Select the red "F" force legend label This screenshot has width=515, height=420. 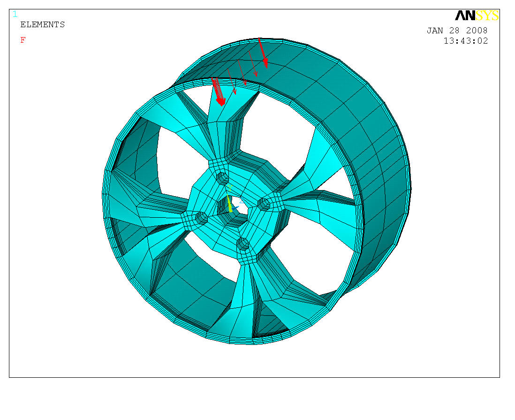[x=23, y=40]
